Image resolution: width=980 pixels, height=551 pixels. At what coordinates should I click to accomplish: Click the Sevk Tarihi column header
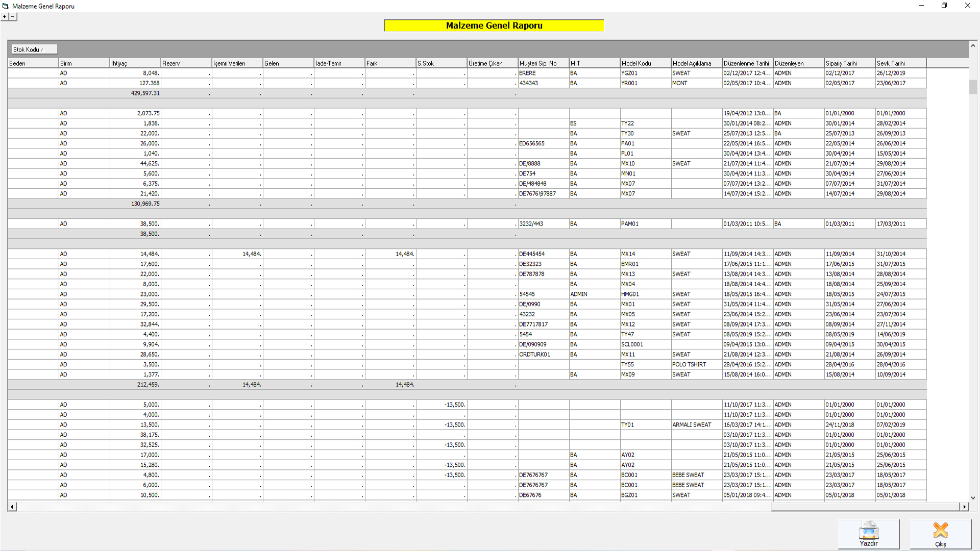900,63
